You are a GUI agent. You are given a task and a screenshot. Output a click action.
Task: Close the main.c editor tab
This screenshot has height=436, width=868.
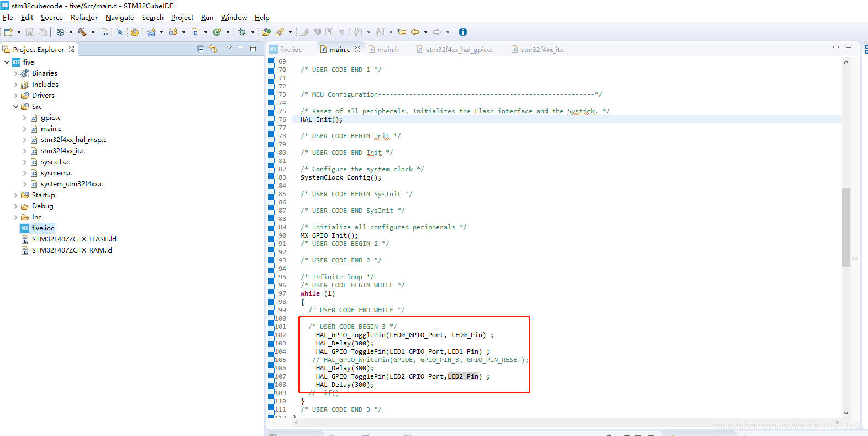[357, 49]
